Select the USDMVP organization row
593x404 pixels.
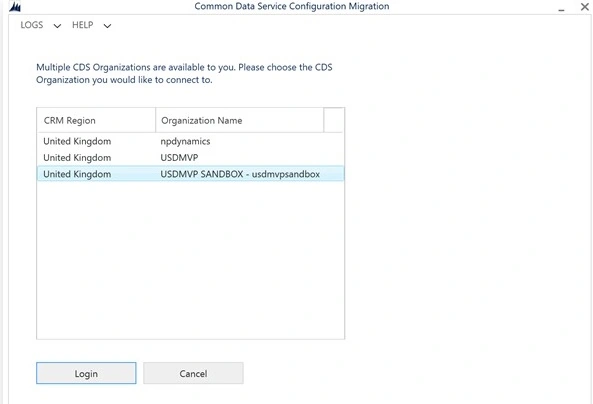[191, 158]
